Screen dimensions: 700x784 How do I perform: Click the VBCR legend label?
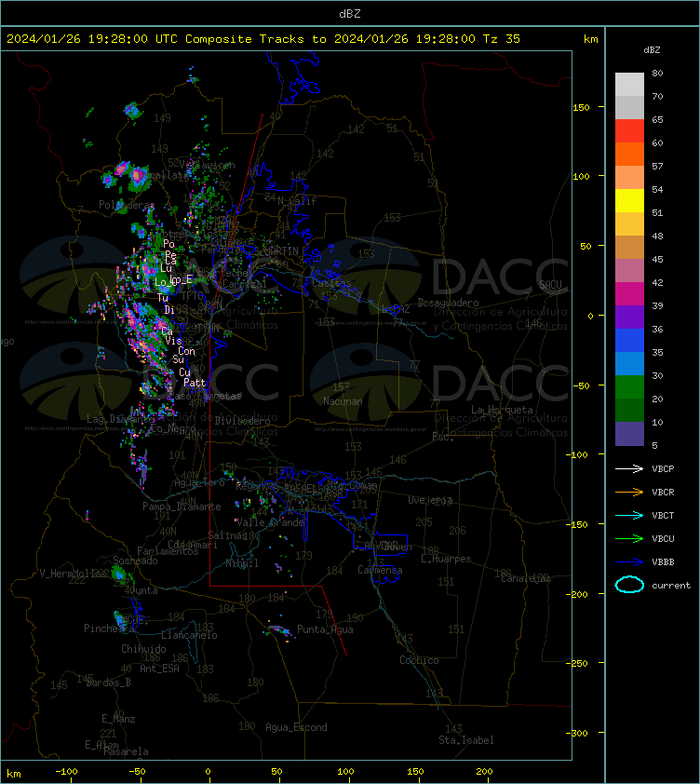tap(663, 492)
